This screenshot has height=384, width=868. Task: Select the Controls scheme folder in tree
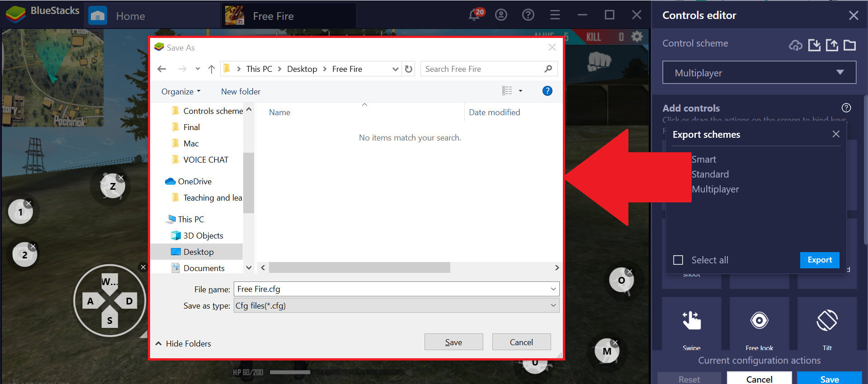[x=208, y=111]
